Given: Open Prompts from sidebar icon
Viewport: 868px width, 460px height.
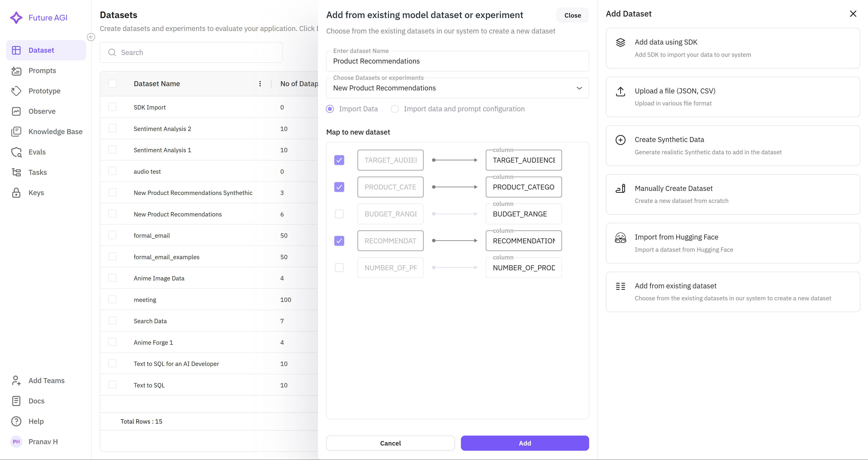Looking at the screenshot, I should (x=16, y=71).
